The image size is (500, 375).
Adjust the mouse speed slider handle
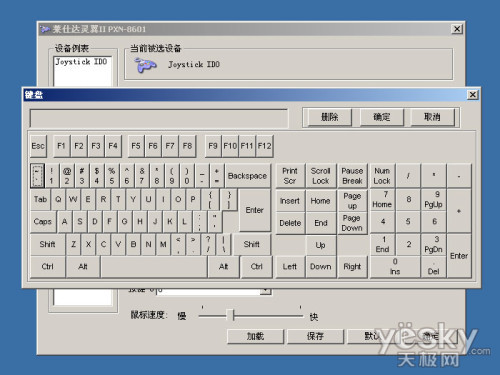230,315
